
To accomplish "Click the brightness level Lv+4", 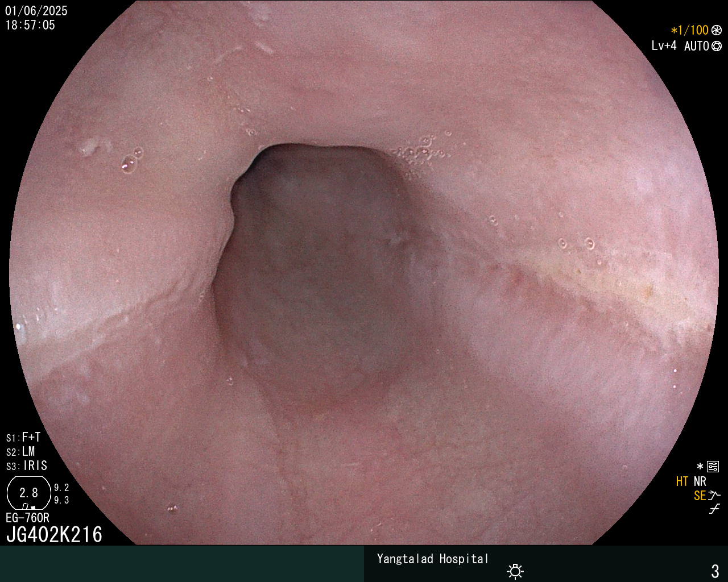I will pos(664,46).
